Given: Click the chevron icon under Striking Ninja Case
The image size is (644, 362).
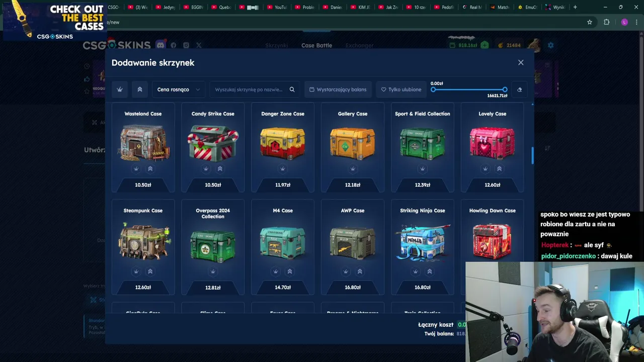Looking at the screenshot, I should point(430,271).
